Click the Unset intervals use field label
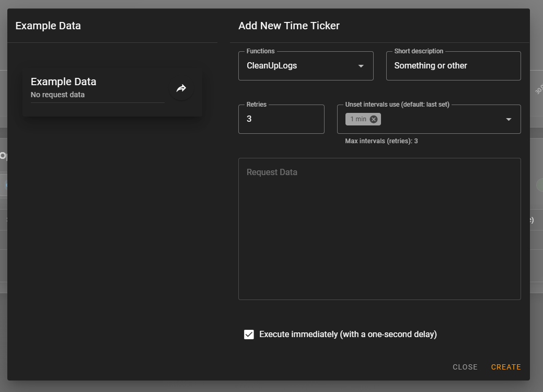Image resolution: width=543 pixels, height=392 pixels. (397, 105)
